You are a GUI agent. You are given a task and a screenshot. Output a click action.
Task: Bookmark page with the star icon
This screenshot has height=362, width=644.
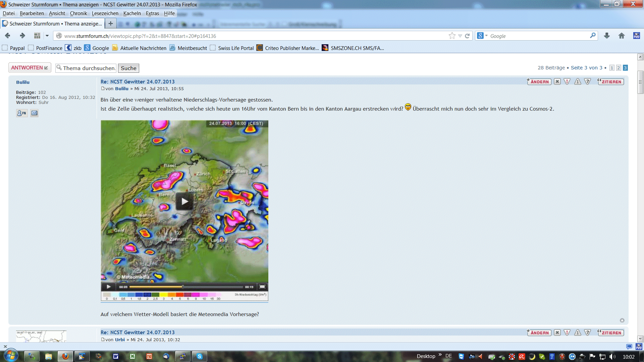click(x=452, y=36)
